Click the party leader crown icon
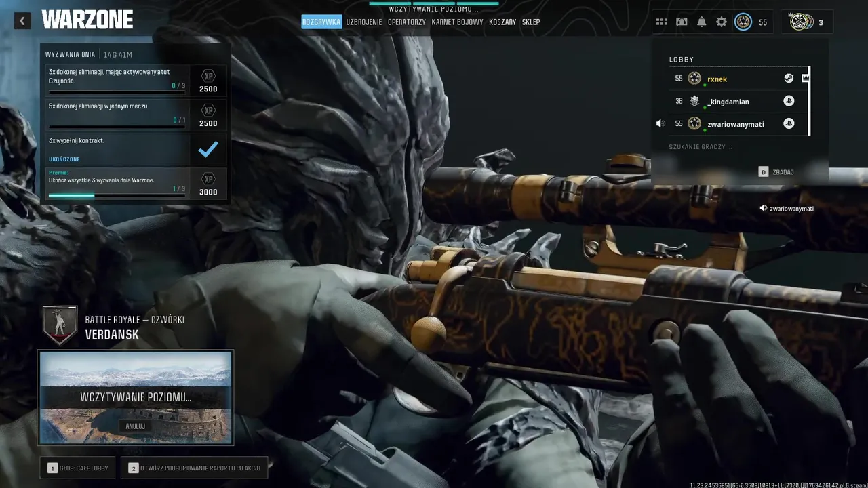Image resolution: width=868 pixels, height=488 pixels. click(805, 79)
